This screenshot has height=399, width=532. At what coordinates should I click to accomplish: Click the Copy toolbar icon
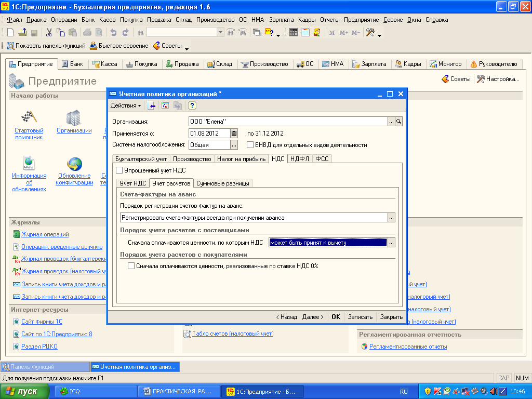61,32
